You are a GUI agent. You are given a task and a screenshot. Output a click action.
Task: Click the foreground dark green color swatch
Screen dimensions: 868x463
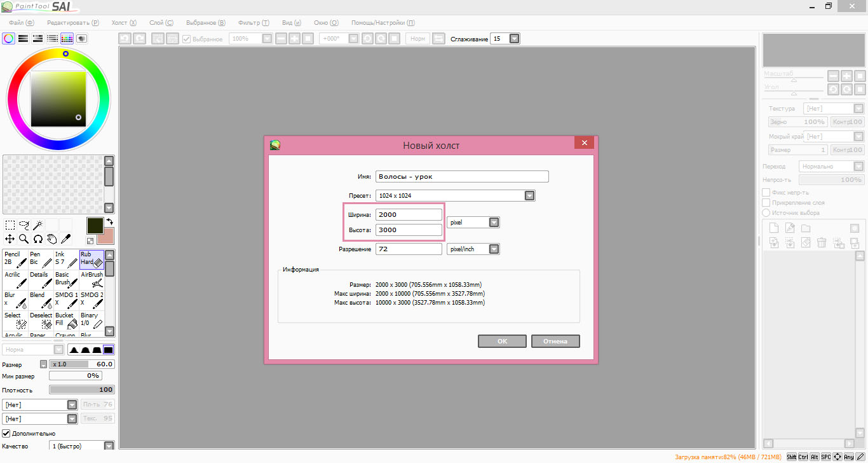point(95,226)
